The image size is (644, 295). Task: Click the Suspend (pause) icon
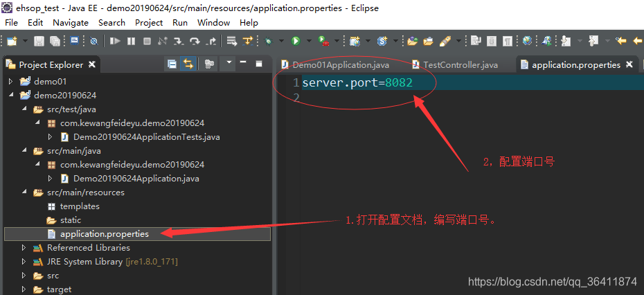pos(131,41)
